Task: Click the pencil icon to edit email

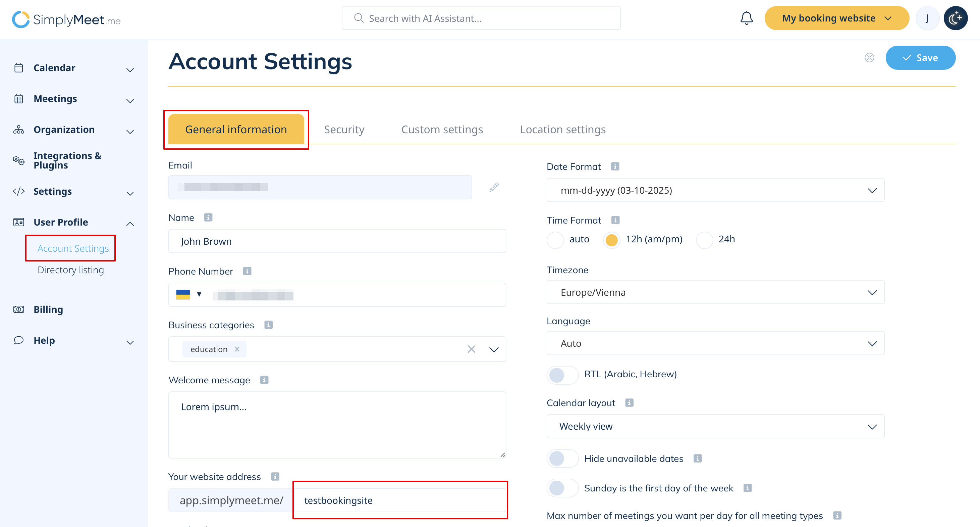Action: [494, 187]
